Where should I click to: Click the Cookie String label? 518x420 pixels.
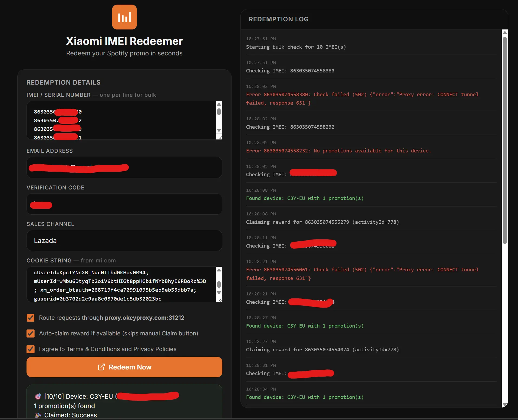pos(71,261)
